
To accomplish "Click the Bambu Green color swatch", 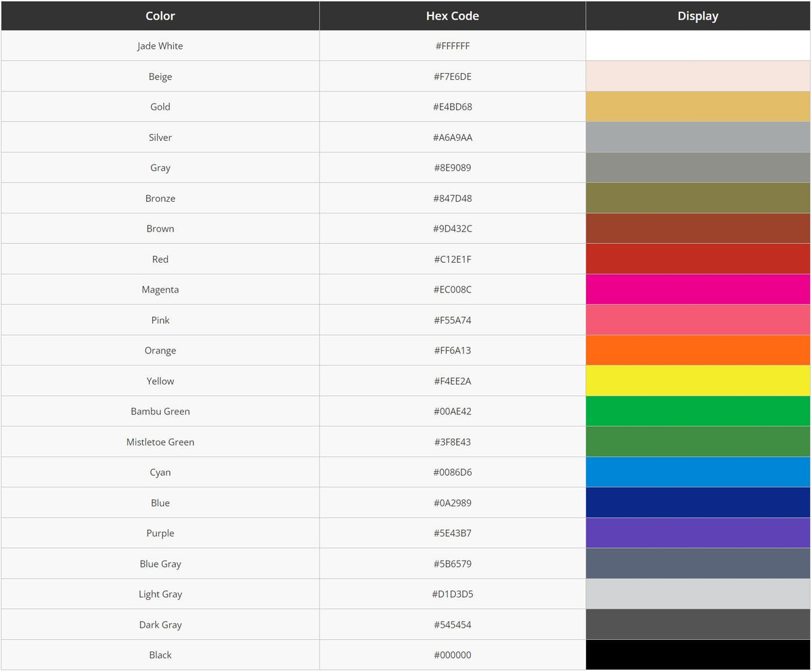I will 698,412.
